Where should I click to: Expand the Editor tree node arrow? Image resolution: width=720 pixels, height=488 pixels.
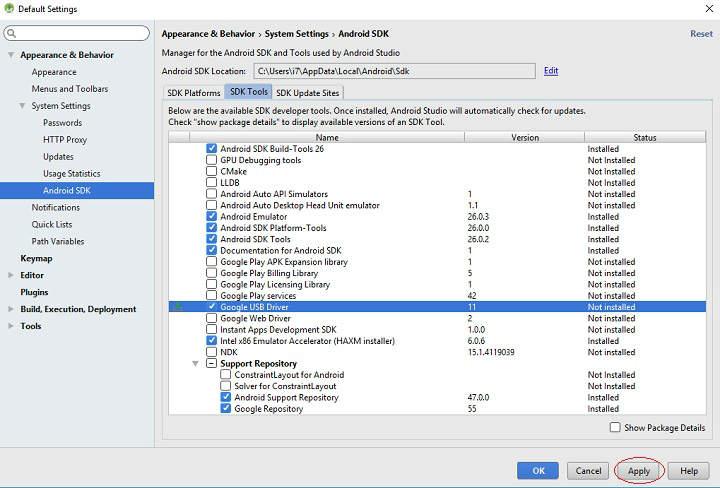coord(11,275)
